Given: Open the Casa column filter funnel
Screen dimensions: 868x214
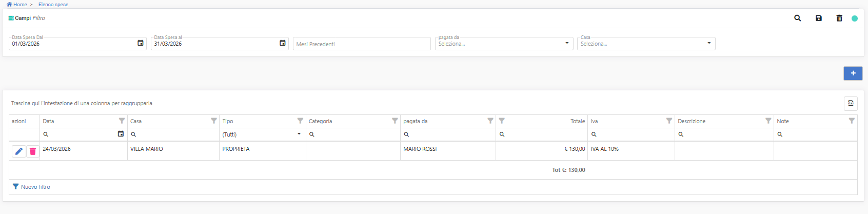Looking at the screenshot, I should click(214, 121).
